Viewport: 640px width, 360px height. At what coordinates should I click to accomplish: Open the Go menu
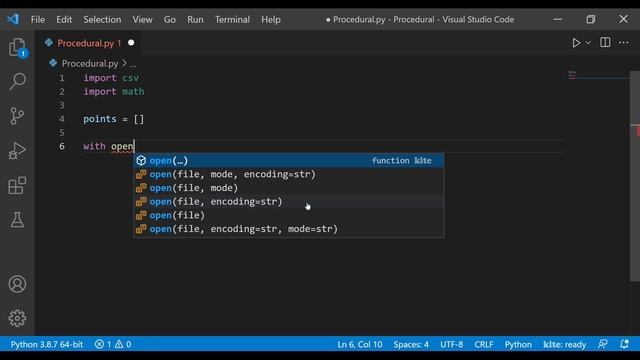pyautogui.click(x=170, y=20)
